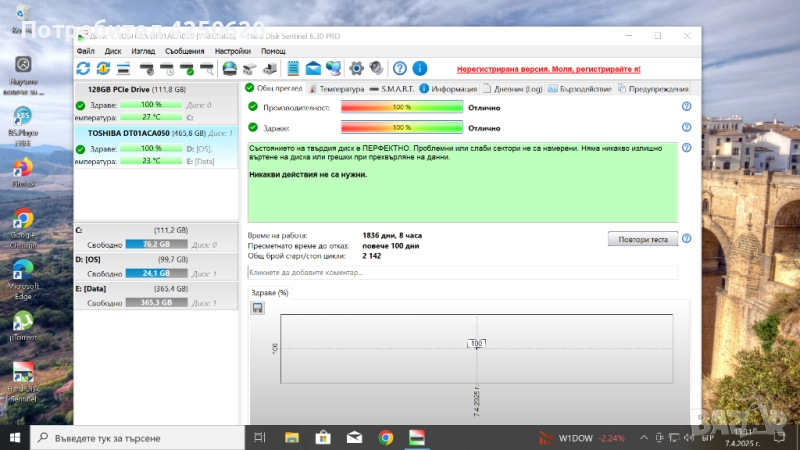Click the blue question mark help toolbar icon
Screen dimensions: 800x450
click(x=400, y=68)
